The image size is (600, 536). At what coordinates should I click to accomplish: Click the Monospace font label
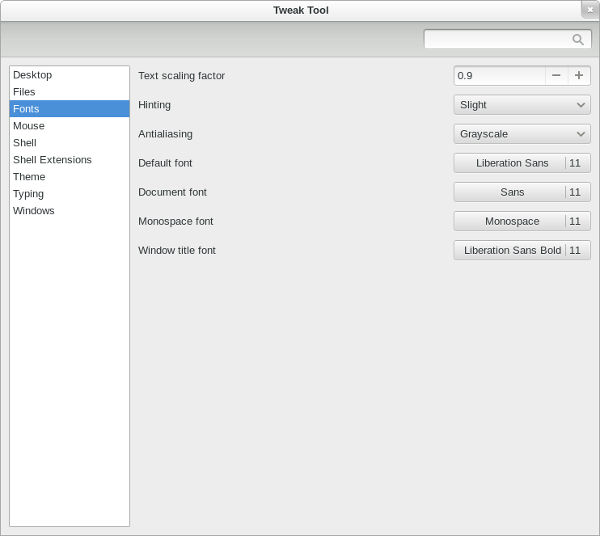pyautogui.click(x=176, y=221)
